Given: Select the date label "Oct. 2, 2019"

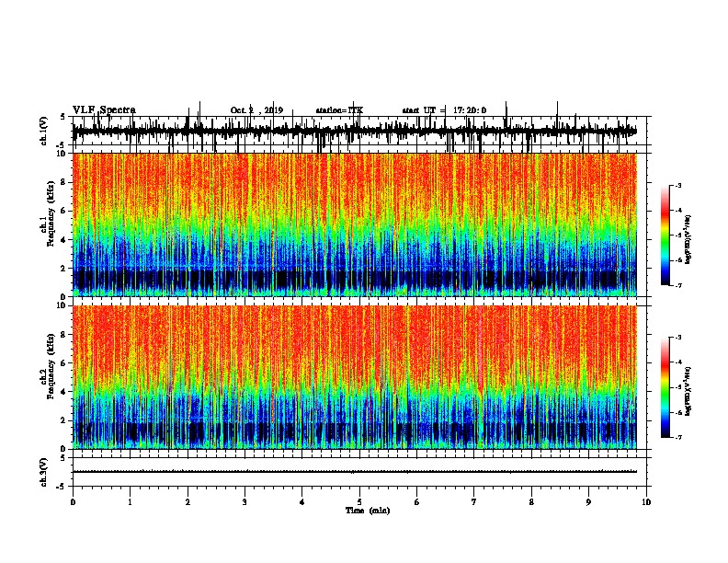Looking at the screenshot, I should 256,110.
